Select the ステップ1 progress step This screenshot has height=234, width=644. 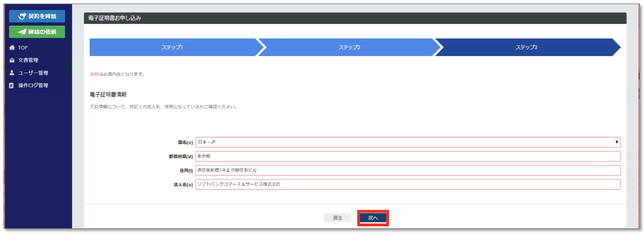coord(172,47)
